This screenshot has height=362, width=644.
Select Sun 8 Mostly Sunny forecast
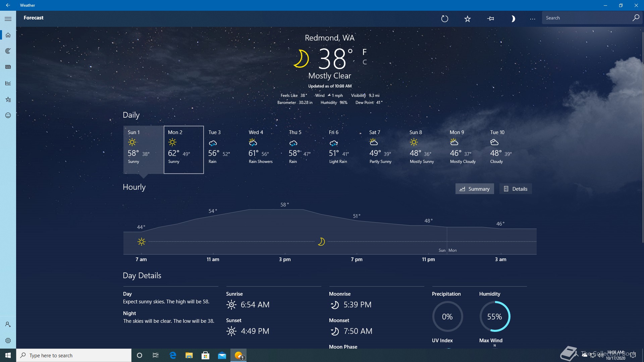[x=425, y=150]
